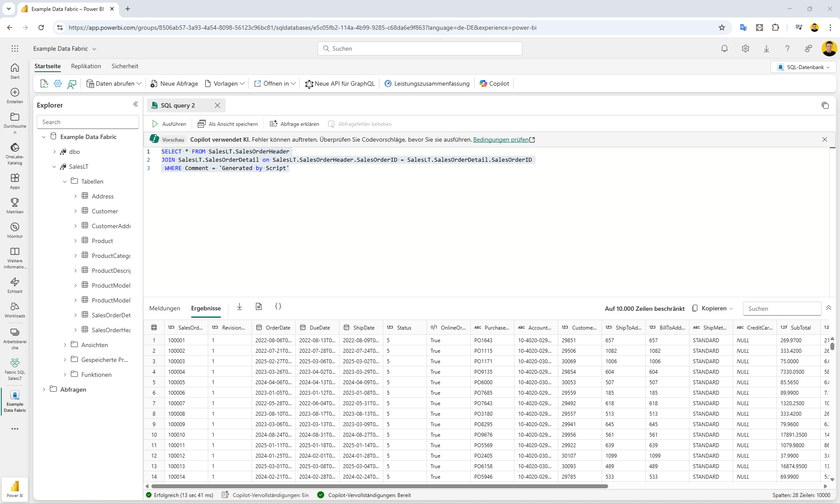Viewport: 840px width, 504px height.
Task: Open the Öffnen in dropdown
Action: 275,83
